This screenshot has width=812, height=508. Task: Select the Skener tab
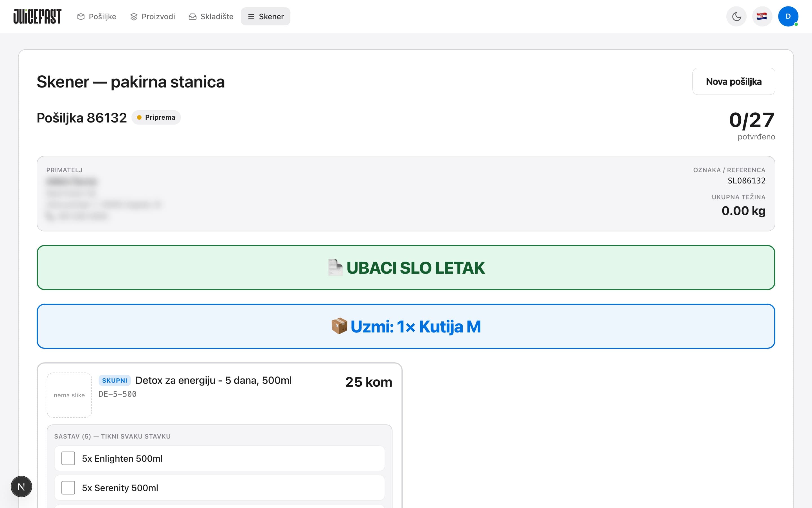[x=265, y=16]
